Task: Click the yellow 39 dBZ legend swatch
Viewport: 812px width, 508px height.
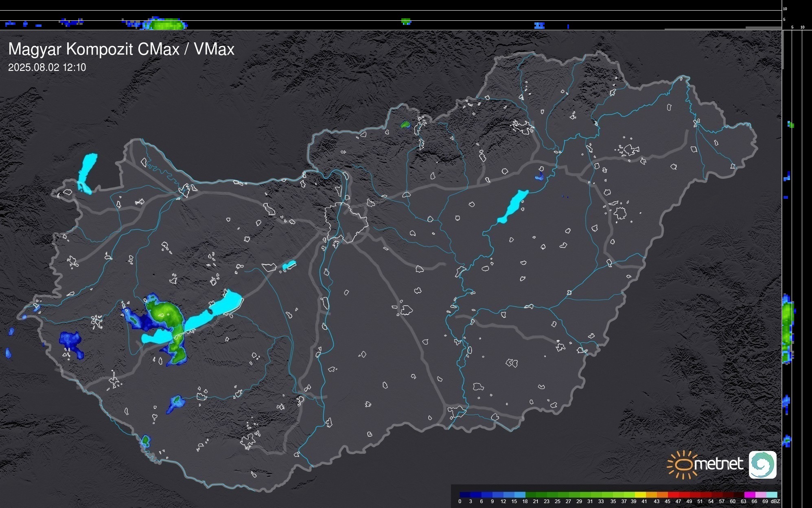Action: [640, 495]
